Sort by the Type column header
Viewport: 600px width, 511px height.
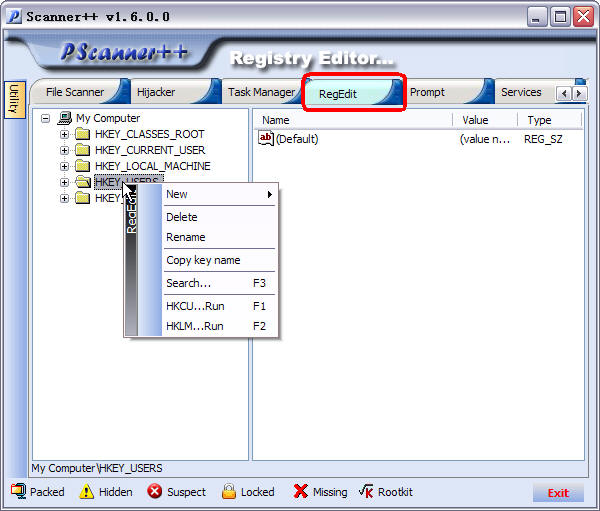[x=549, y=120]
